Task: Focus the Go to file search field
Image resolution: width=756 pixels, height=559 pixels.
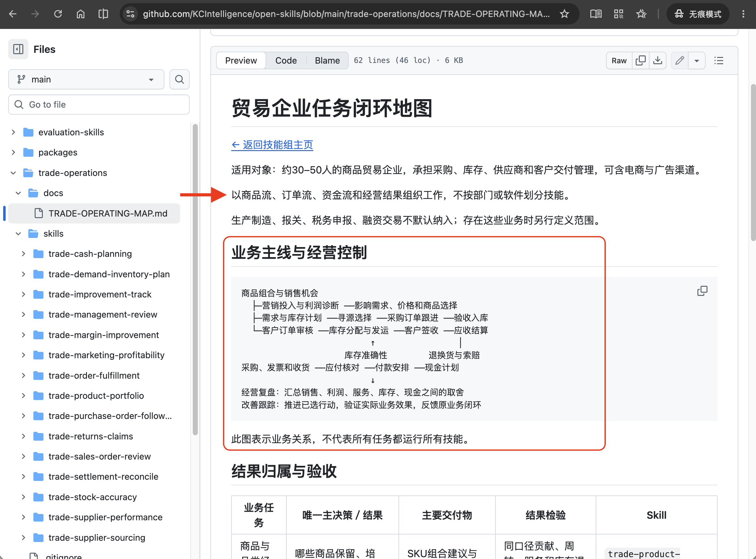Action: (x=99, y=104)
